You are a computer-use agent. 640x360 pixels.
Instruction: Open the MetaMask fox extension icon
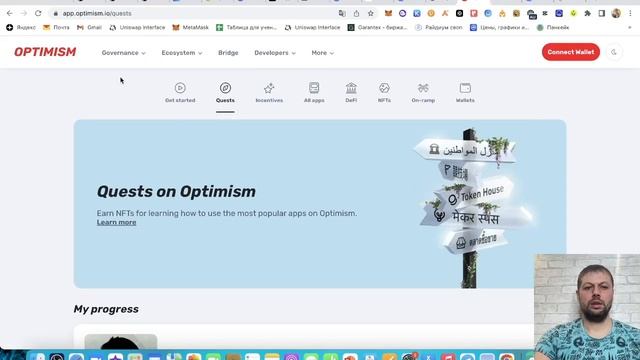[x=389, y=13]
